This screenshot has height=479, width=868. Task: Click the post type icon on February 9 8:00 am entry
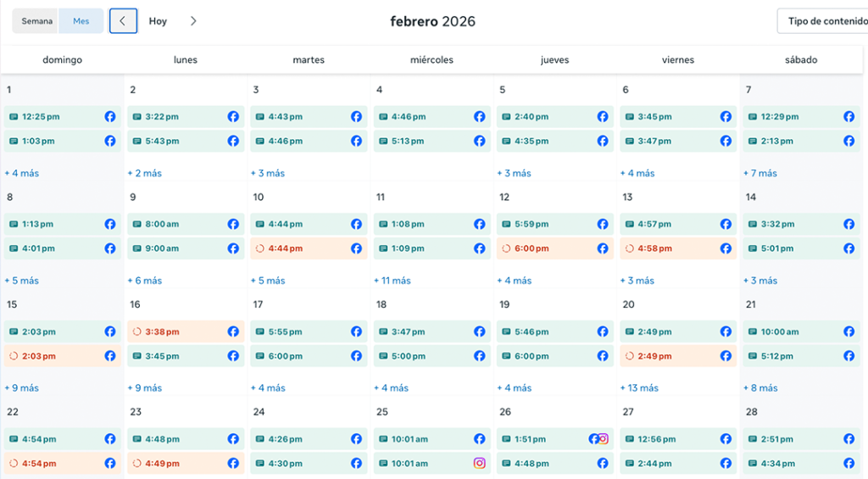[x=136, y=225]
